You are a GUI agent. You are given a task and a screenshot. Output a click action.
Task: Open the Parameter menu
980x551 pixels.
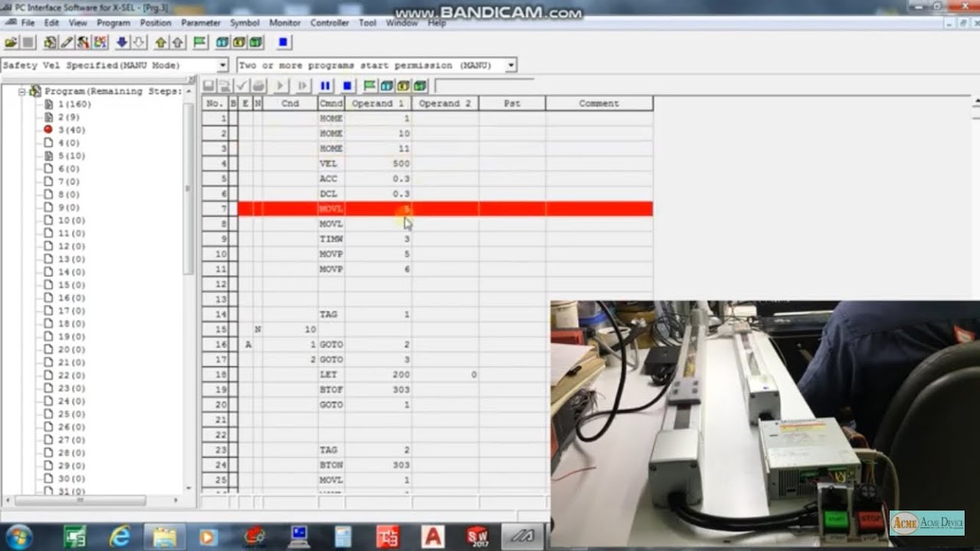point(201,23)
